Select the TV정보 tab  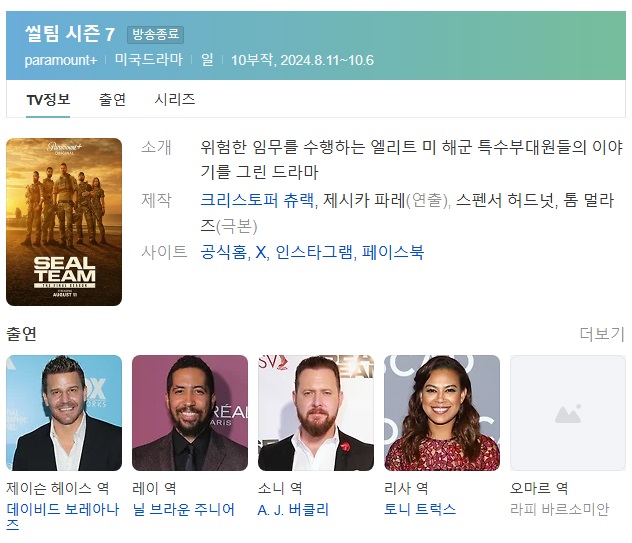[x=48, y=100]
